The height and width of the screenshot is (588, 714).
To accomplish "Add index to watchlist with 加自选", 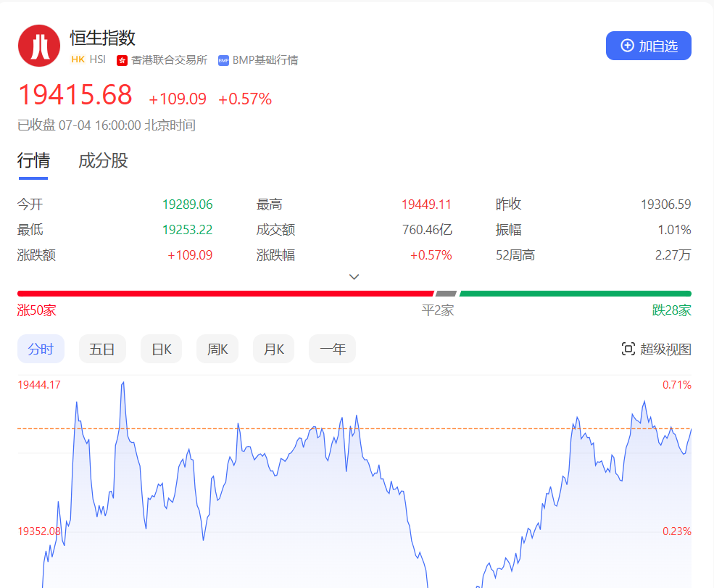I will coord(649,46).
